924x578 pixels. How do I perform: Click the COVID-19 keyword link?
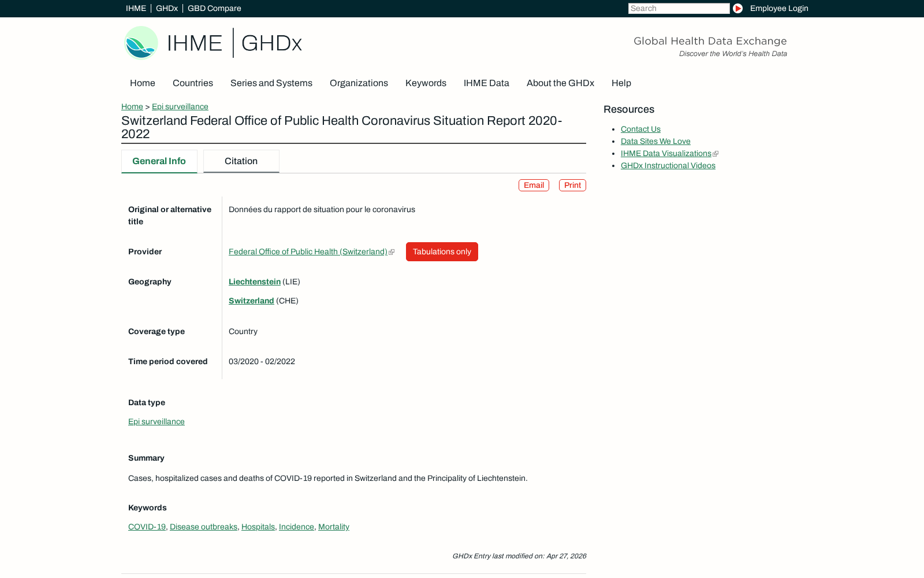pyautogui.click(x=147, y=527)
